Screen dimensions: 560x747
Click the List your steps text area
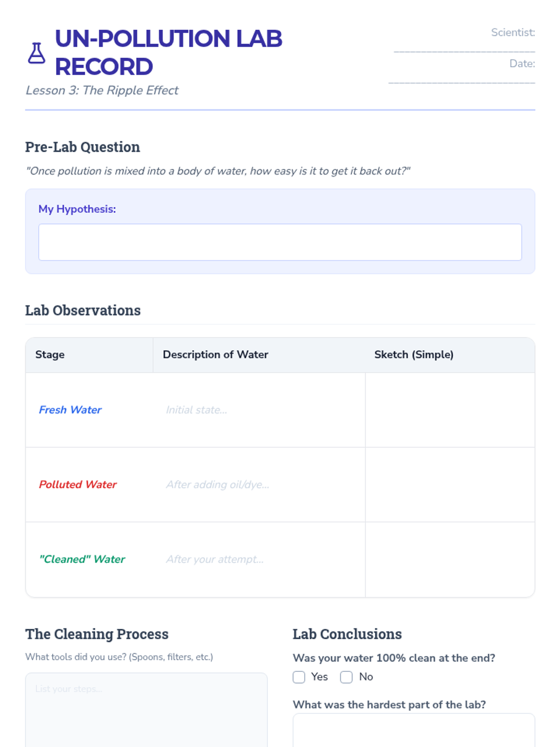click(146, 710)
